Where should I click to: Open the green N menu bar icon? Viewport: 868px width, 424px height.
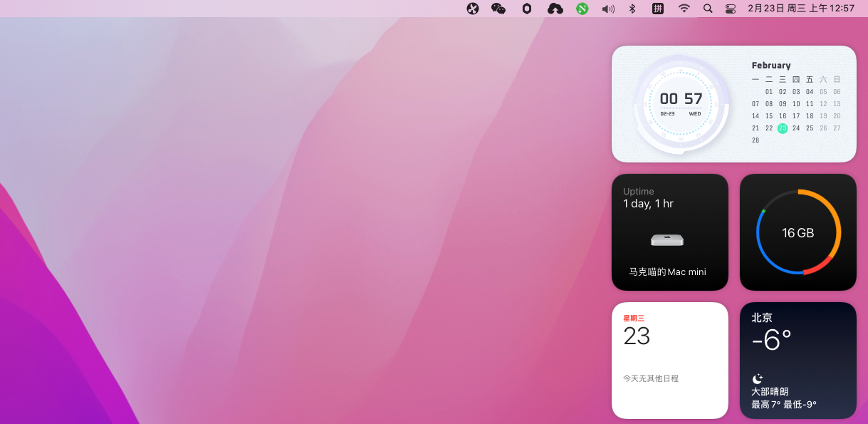click(582, 9)
